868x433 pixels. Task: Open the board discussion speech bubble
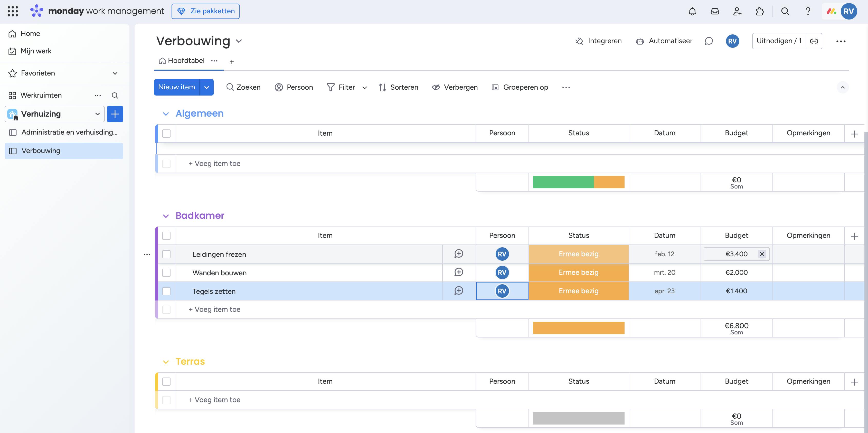(709, 41)
